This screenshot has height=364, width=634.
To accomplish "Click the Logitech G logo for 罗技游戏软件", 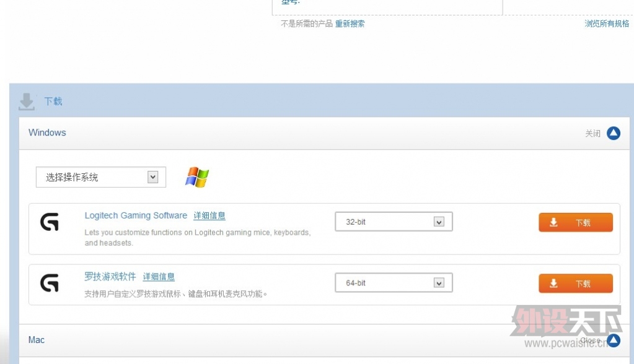I will tap(50, 283).
